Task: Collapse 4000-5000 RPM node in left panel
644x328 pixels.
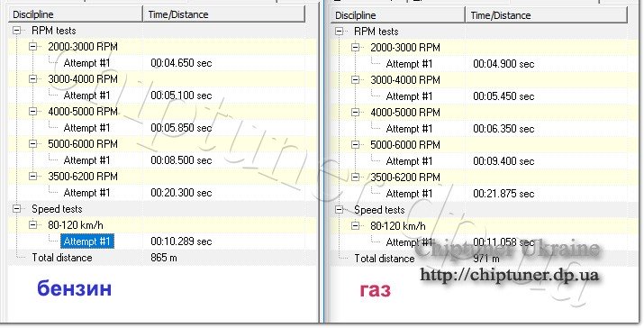Action: tap(32, 112)
